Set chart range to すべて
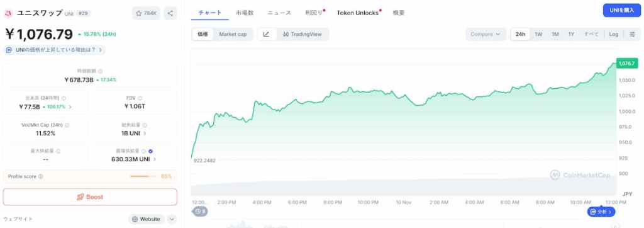The width and height of the screenshot is (644, 228). (591, 34)
